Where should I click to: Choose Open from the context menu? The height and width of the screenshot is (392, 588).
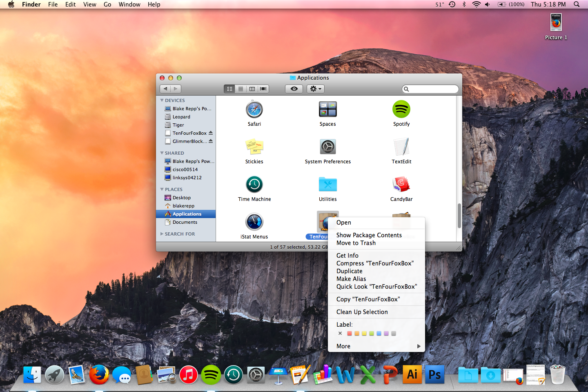pyautogui.click(x=376, y=223)
